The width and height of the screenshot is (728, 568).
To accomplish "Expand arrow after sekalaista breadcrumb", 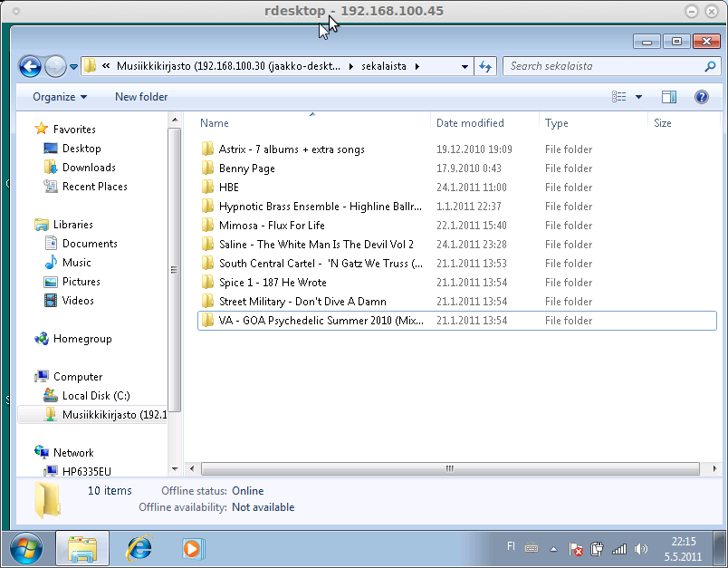I will (x=417, y=66).
